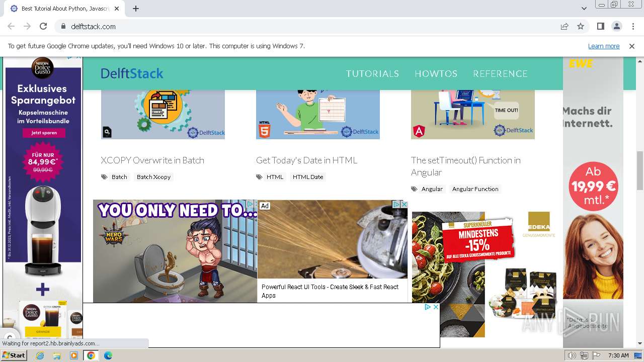Screen dimensions: 644x362
Task: Open the Powerful React UI Tools ad text
Action: point(330,291)
